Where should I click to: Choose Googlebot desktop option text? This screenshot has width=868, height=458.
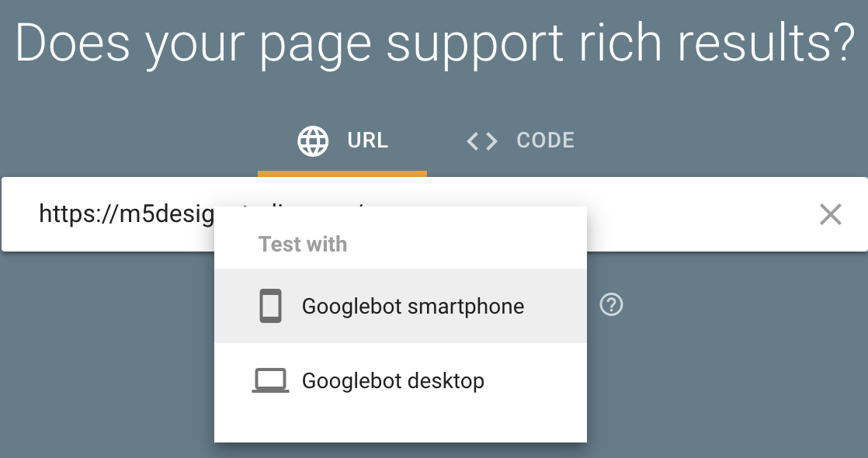393,381
